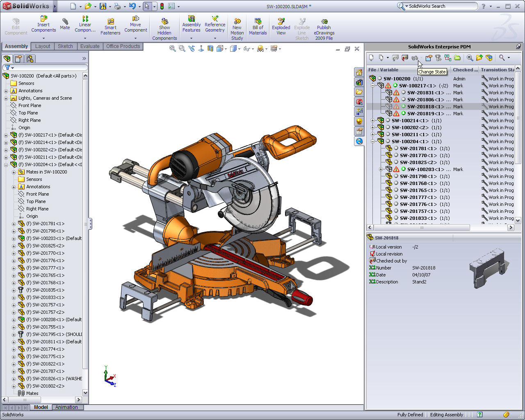Select the Mate tool

click(x=65, y=24)
